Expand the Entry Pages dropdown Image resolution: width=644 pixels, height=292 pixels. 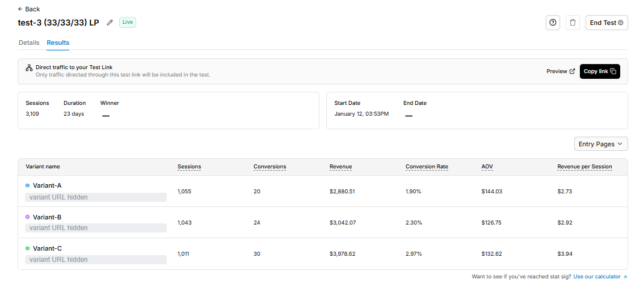pos(601,144)
